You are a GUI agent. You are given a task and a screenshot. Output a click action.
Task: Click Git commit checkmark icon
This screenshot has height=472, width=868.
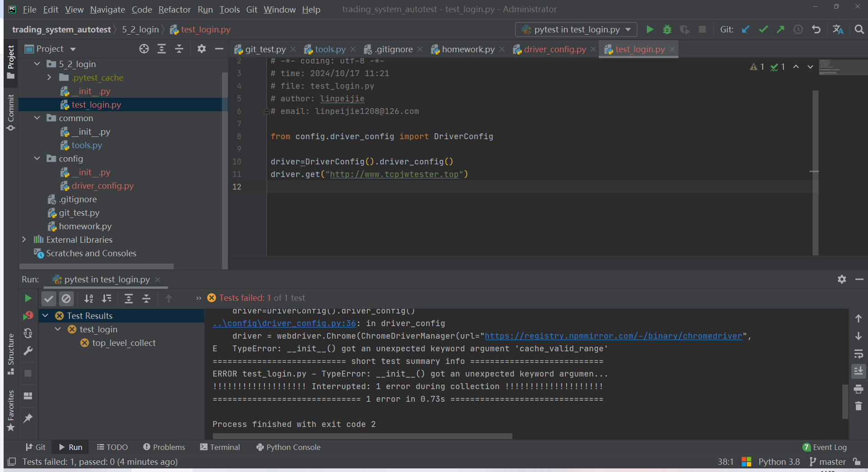763,30
